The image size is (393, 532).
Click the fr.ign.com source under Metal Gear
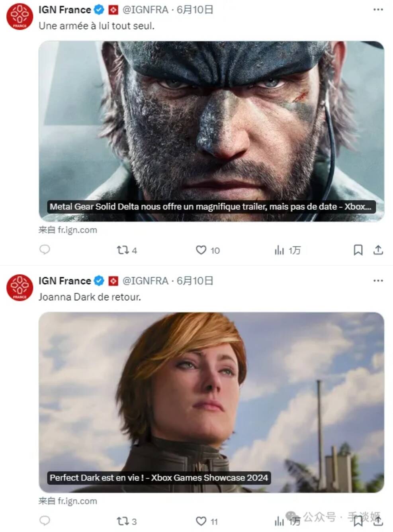[x=77, y=230]
